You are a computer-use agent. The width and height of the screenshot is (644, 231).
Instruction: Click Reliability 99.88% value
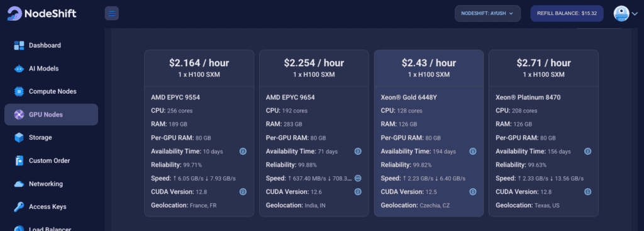click(x=307, y=166)
